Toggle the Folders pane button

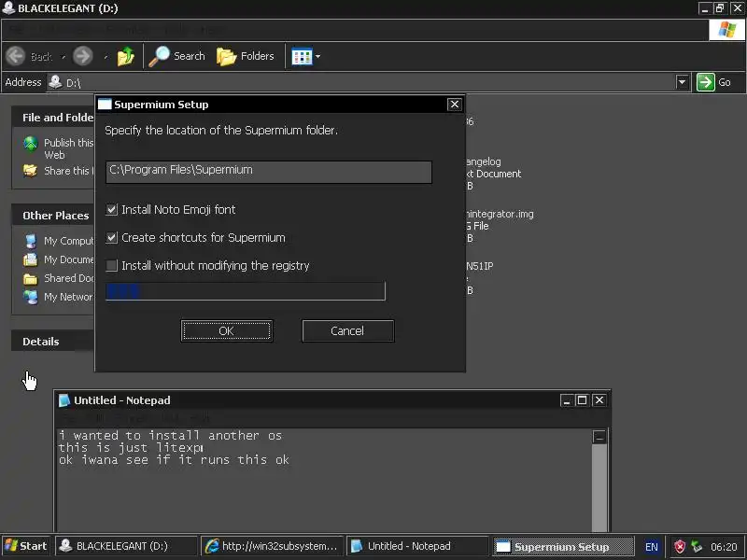(246, 56)
